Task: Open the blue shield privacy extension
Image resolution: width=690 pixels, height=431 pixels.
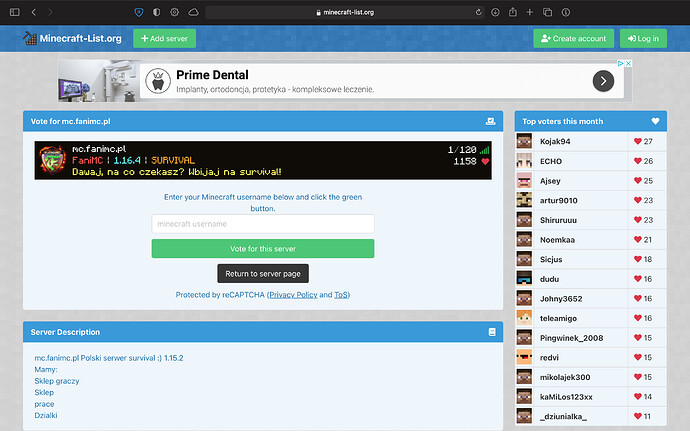Action: point(139,12)
